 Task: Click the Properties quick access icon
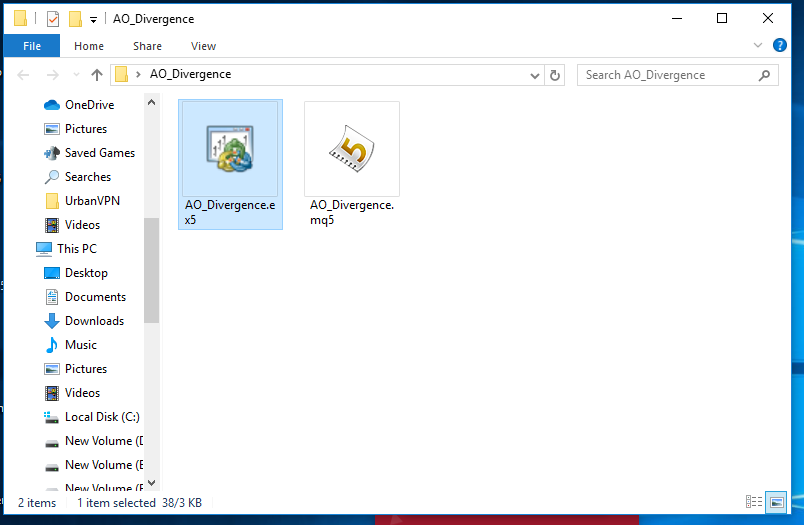[x=53, y=19]
